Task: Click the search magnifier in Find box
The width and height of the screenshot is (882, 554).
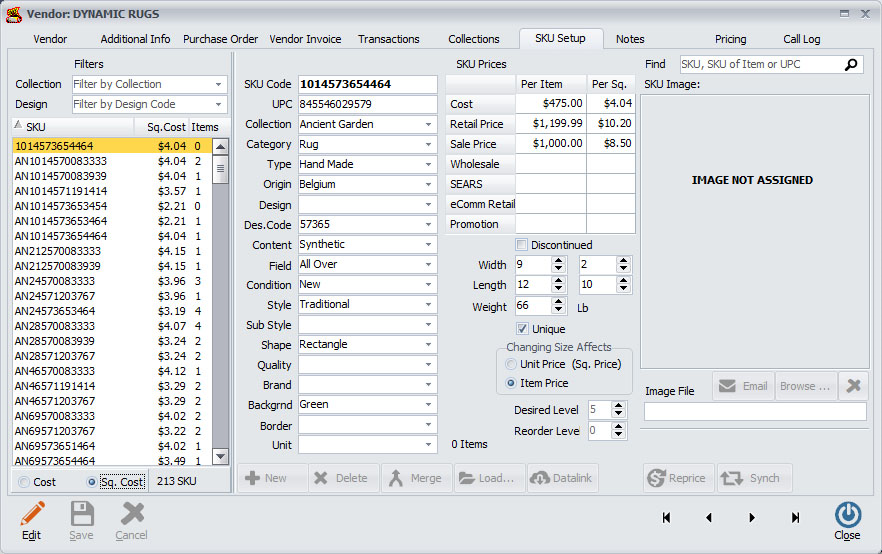Action: [x=852, y=65]
